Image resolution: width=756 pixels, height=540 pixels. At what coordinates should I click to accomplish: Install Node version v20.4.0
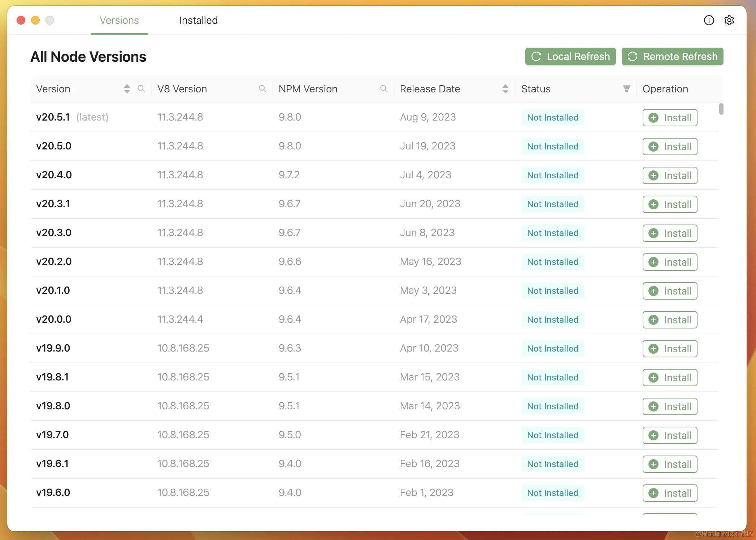pos(670,175)
